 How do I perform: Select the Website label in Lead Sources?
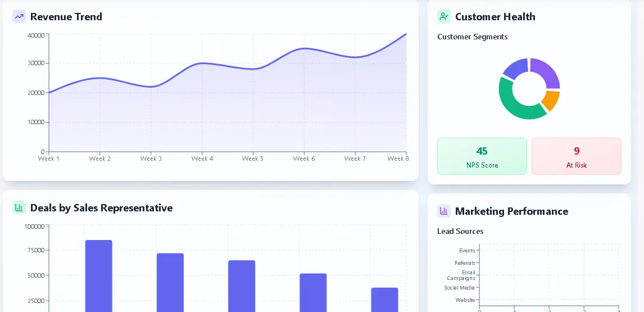click(465, 300)
